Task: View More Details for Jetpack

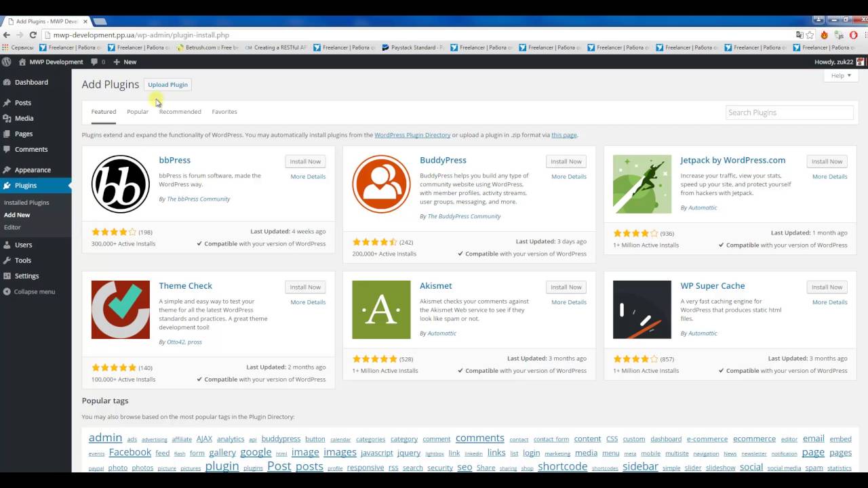Action: (830, 177)
